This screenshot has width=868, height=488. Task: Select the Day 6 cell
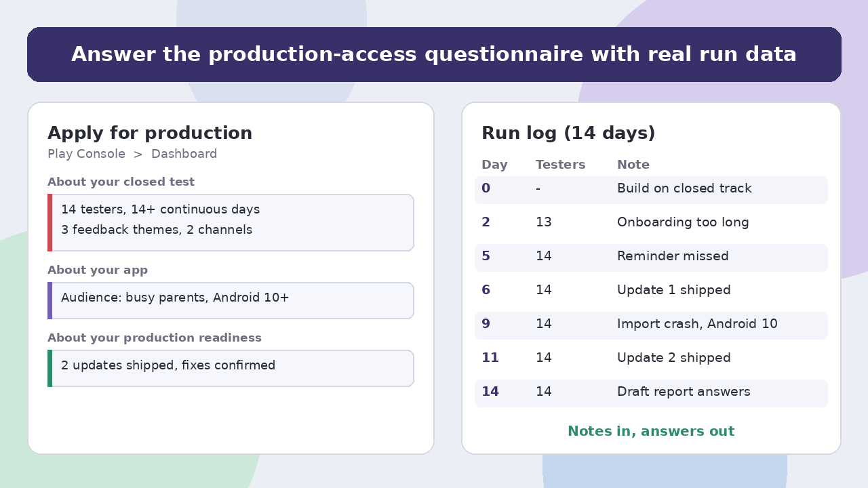coord(486,290)
